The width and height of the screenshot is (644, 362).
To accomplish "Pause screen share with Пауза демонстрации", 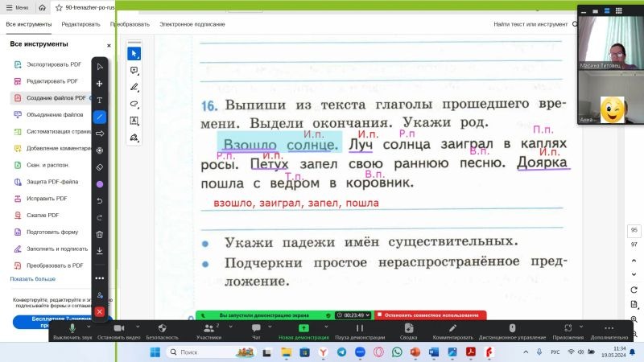I will click(358, 331).
